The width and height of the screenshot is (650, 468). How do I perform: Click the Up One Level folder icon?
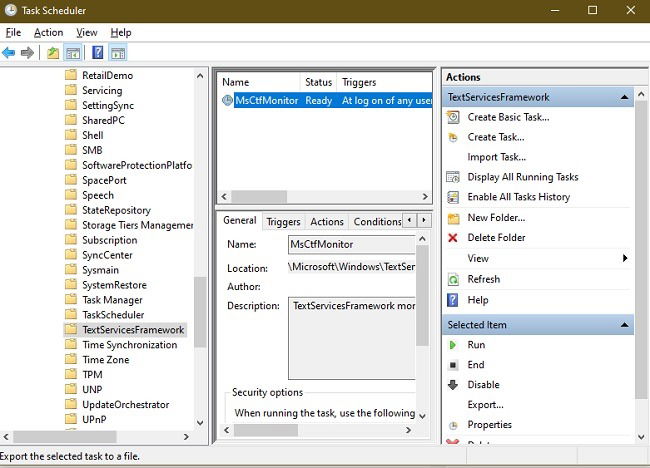click(x=53, y=53)
